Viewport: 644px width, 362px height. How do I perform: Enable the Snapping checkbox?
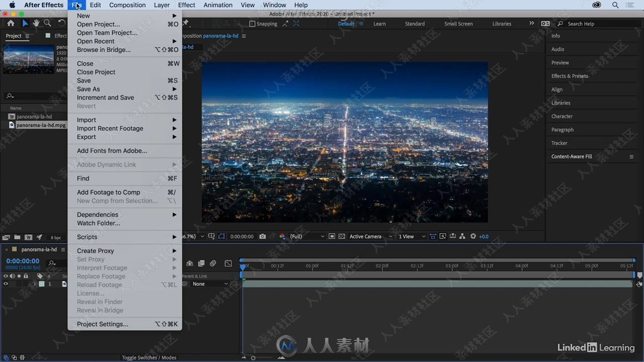pyautogui.click(x=253, y=24)
